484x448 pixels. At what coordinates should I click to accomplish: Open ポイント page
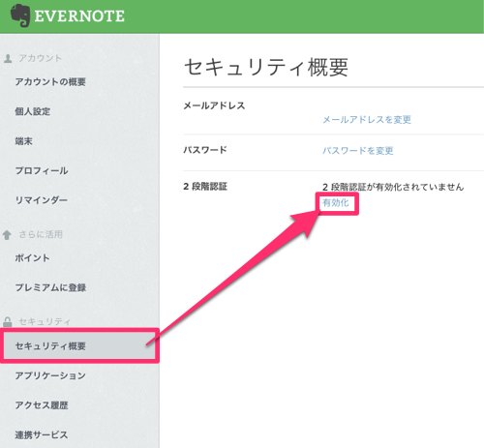pos(32,258)
